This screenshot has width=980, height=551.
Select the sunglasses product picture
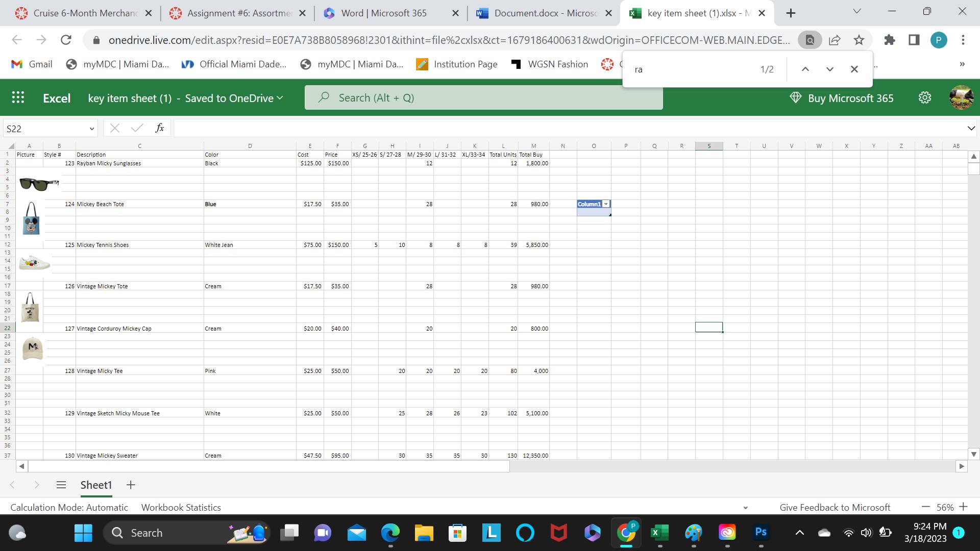pyautogui.click(x=39, y=184)
